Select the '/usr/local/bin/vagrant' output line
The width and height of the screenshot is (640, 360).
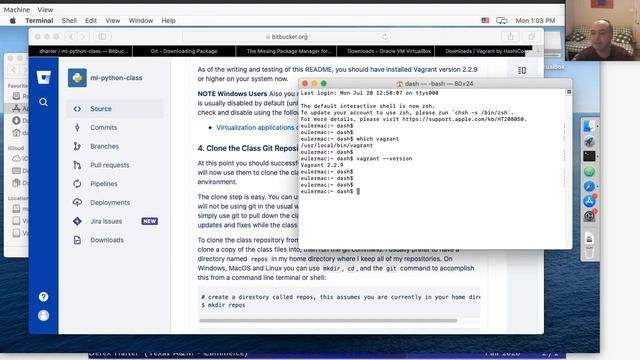(336, 145)
